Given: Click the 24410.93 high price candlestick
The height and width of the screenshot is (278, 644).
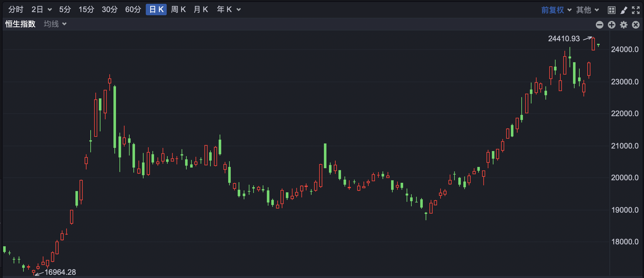Looking at the screenshot, I should (593, 44).
